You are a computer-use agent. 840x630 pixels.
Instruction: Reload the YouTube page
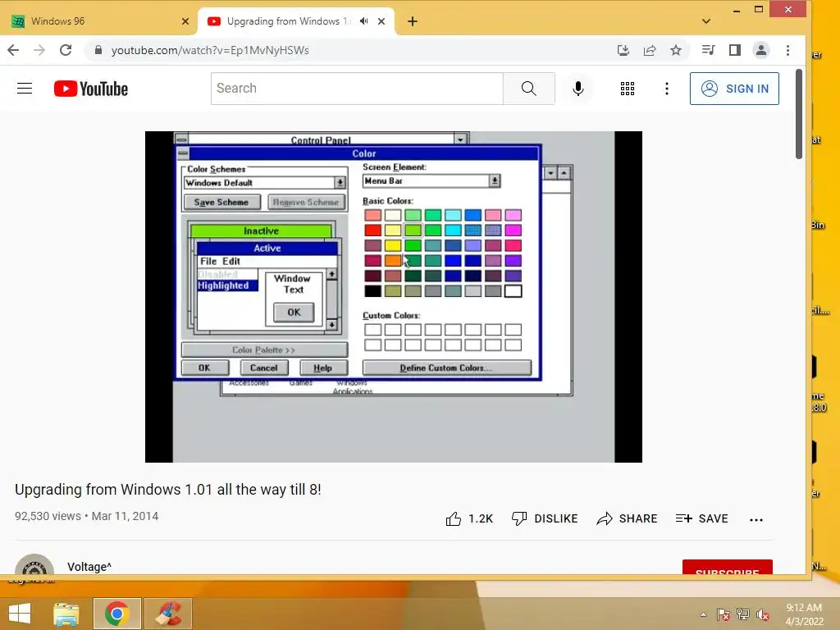[66, 50]
